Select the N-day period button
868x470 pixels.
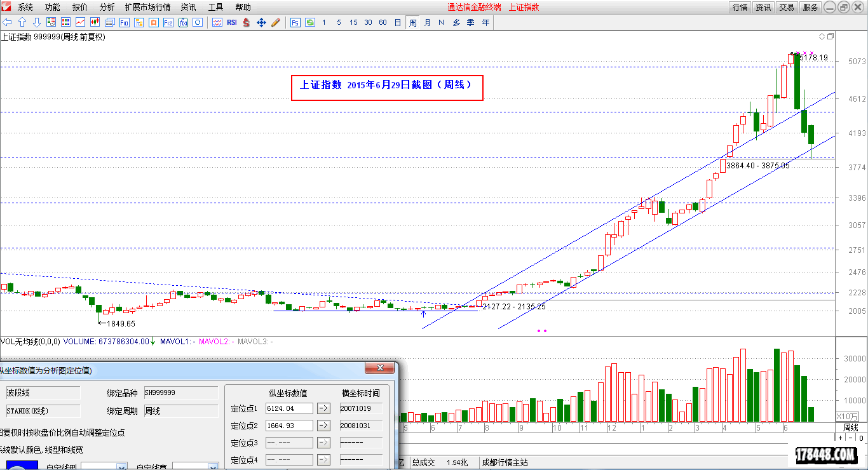coord(441,22)
